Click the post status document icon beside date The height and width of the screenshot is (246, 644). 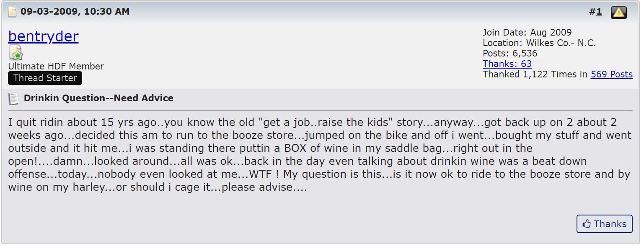pos(13,12)
